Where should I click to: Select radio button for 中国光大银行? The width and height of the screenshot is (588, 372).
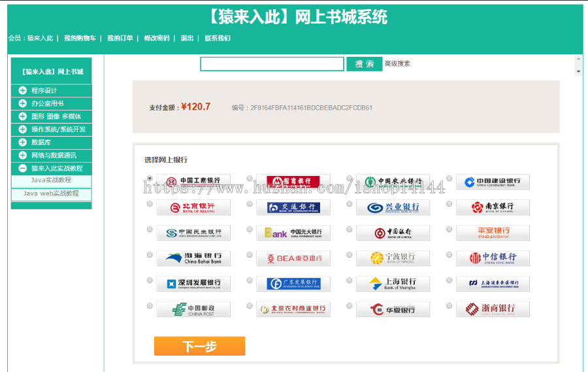(250, 229)
